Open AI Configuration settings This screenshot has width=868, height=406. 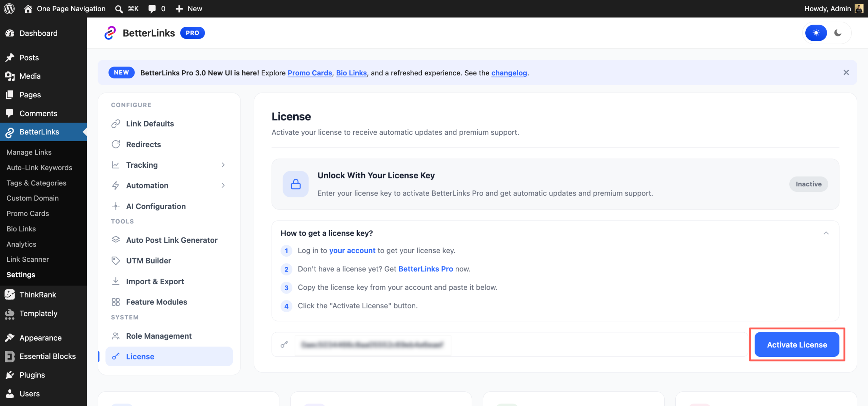(x=169, y=206)
